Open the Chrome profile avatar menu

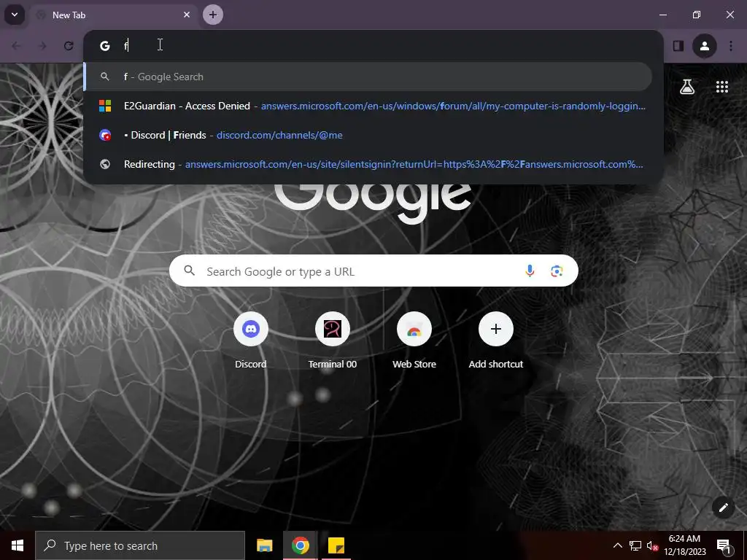[705, 46]
